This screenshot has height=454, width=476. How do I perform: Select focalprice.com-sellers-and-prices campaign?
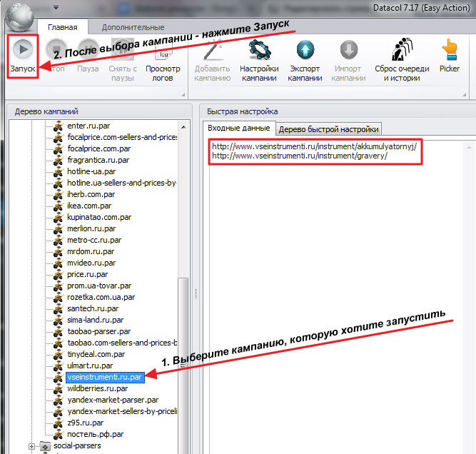[x=122, y=137]
